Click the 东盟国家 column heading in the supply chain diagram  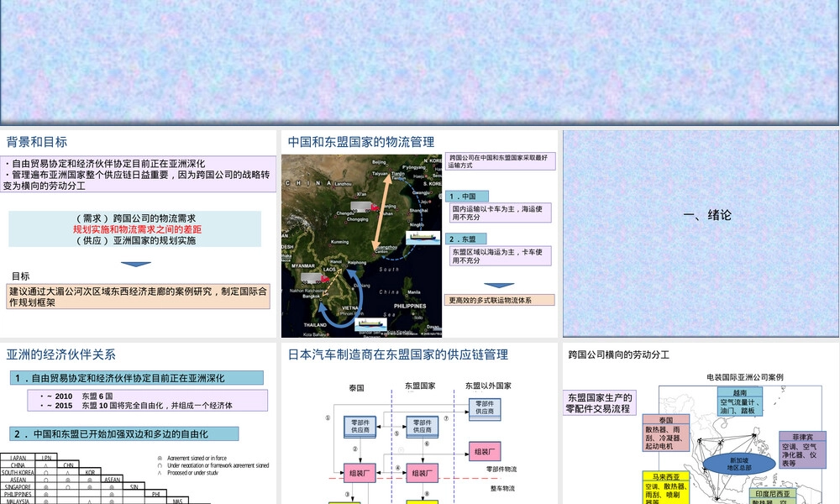[420, 386]
